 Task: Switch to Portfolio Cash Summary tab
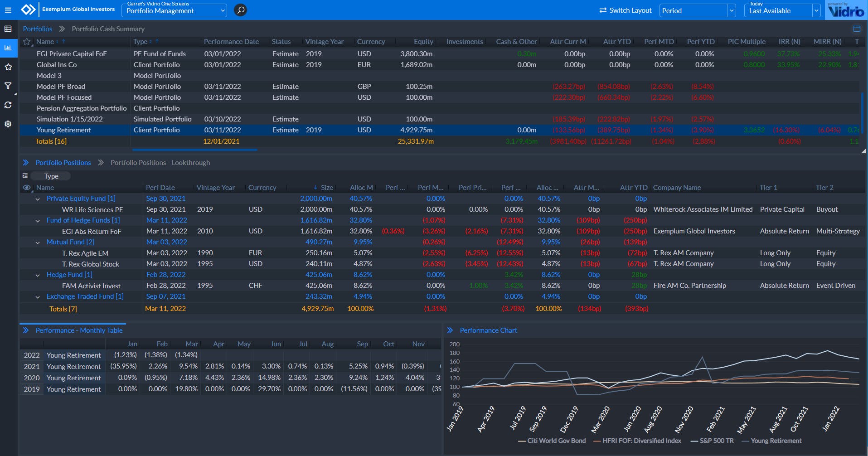pos(108,29)
